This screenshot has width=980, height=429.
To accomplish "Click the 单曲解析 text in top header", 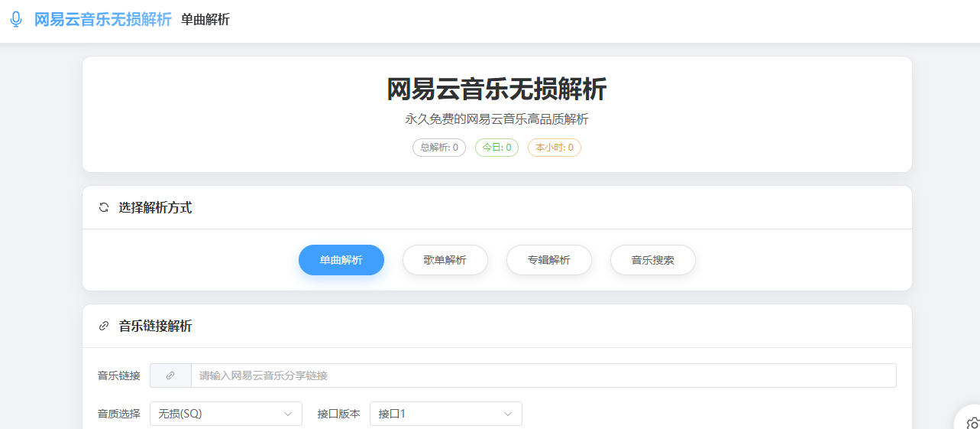I will tap(205, 20).
